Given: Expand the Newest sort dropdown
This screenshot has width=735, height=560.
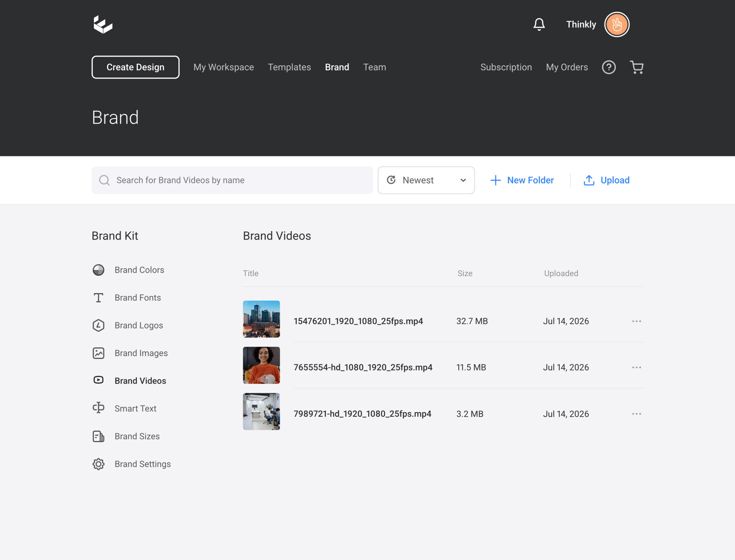Looking at the screenshot, I should click(426, 180).
